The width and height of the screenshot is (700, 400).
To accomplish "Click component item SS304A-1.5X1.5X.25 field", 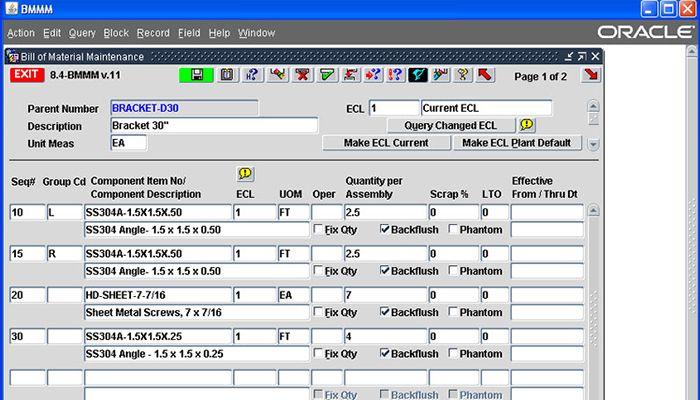I will coord(158,336).
